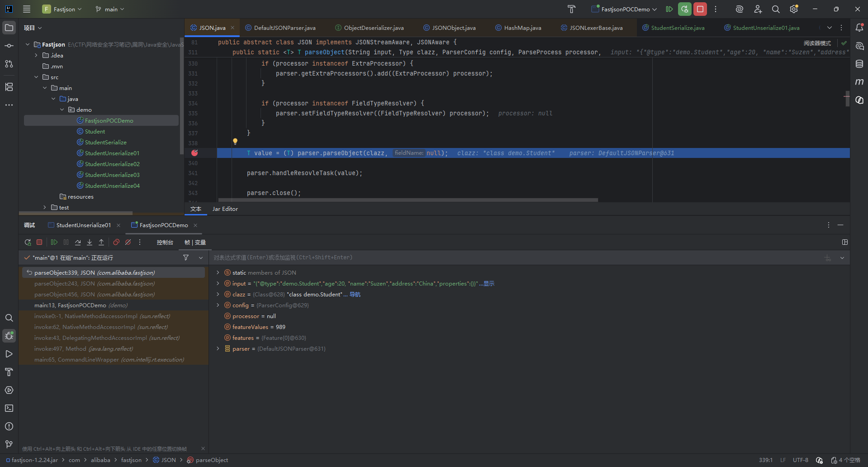Screen dimensions: 868x467
Task: Click the editor horizontal scrollbar
Action: [x=408, y=200]
